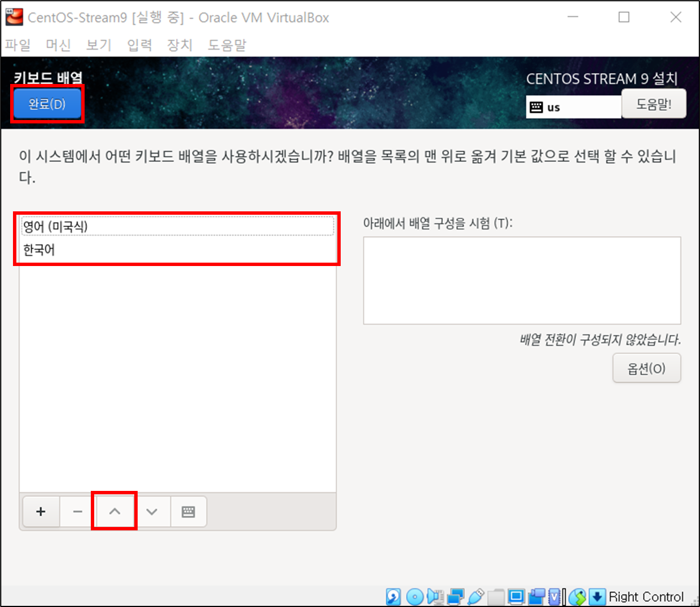
Task: Click the Right Control host key label
Action: pos(646,596)
